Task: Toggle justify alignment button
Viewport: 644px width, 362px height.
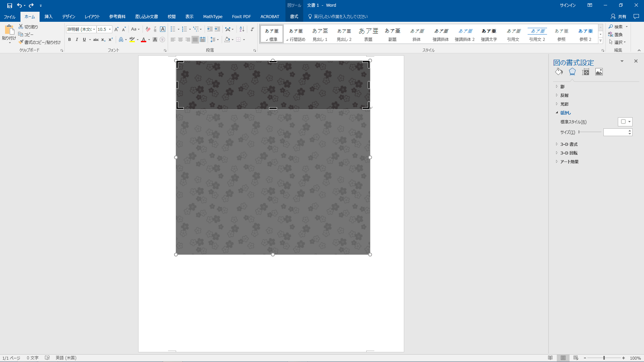Action: pos(195,40)
